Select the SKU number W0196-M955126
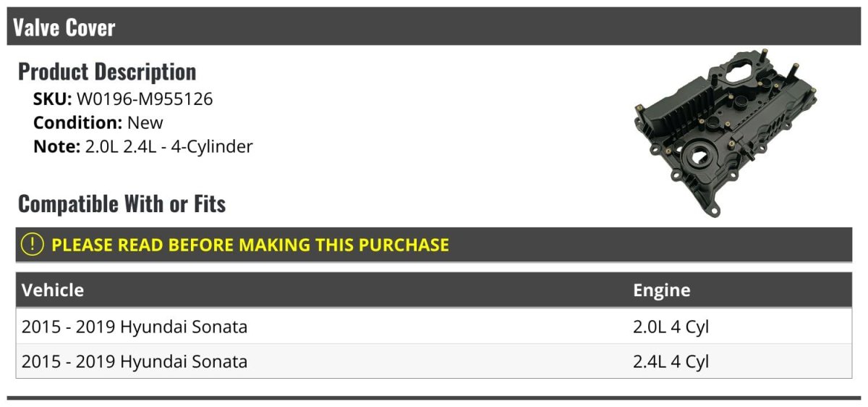This screenshot has height=407, width=868. click(145, 99)
